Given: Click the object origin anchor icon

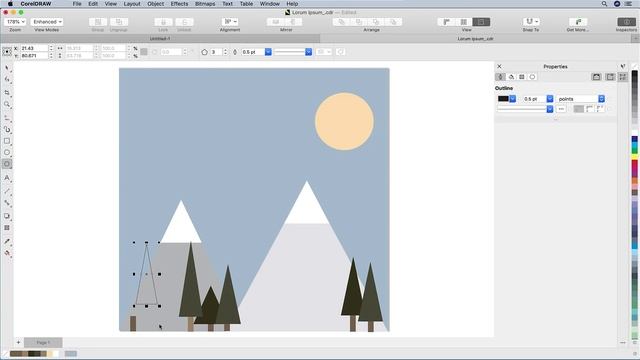Looking at the screenshot, I should click(7, 52).
